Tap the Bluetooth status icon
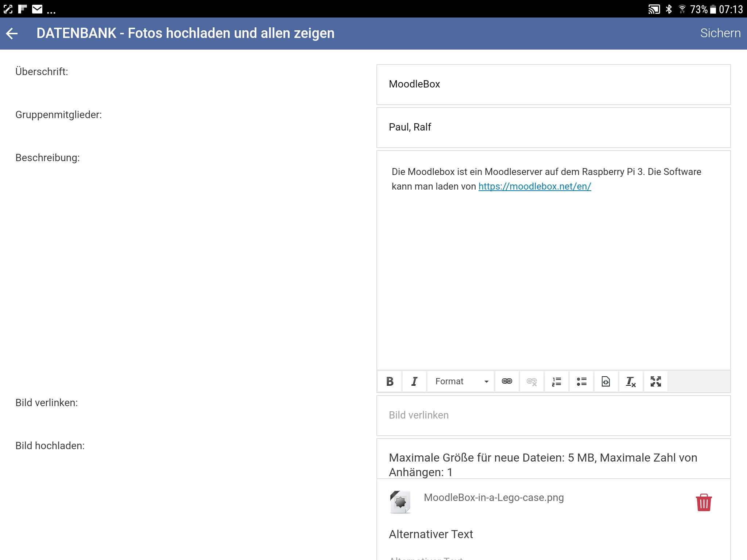The width and height of the screenshot is (747, 560). pos(669,9)
